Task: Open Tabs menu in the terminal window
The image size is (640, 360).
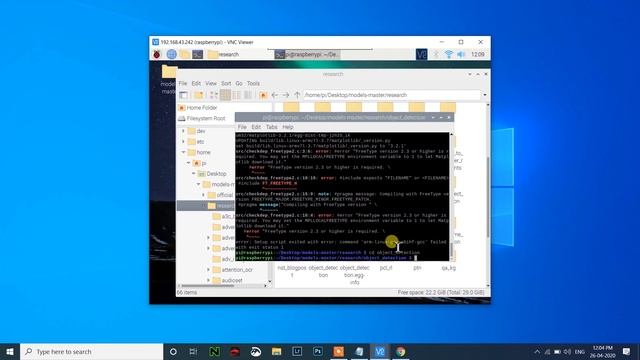Action: (x=271, y=127)
